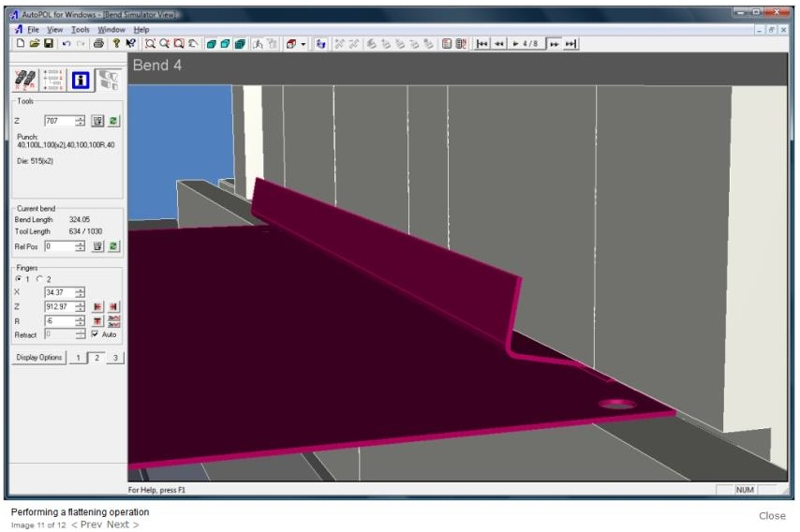Click the spinner next to Tools Z value
Image resolution: width=800 pixels, height=532 pixels.
(80, 121)
